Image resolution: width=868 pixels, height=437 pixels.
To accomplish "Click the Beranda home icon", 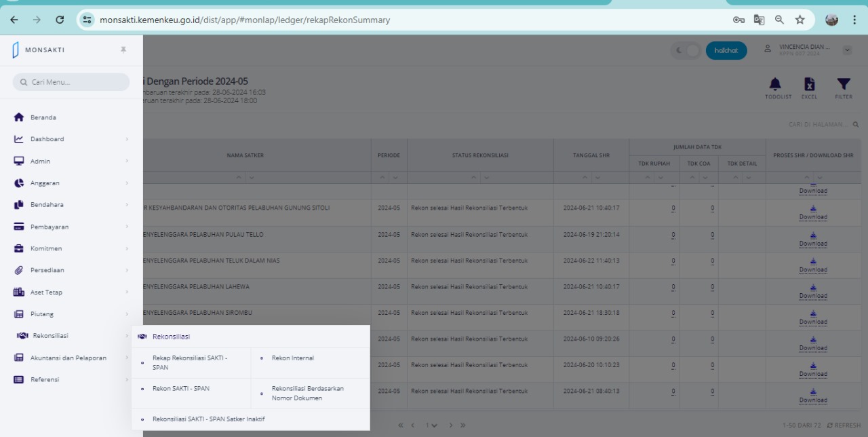I will point(19,117).
